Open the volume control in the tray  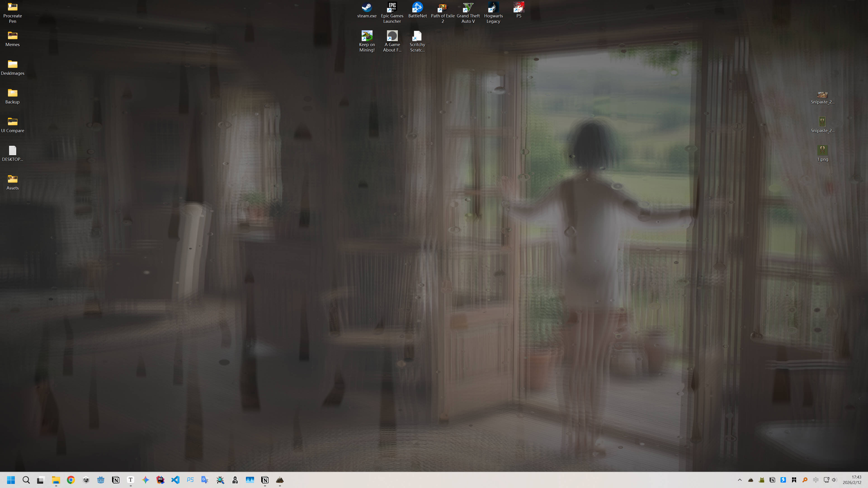(835, 480)
